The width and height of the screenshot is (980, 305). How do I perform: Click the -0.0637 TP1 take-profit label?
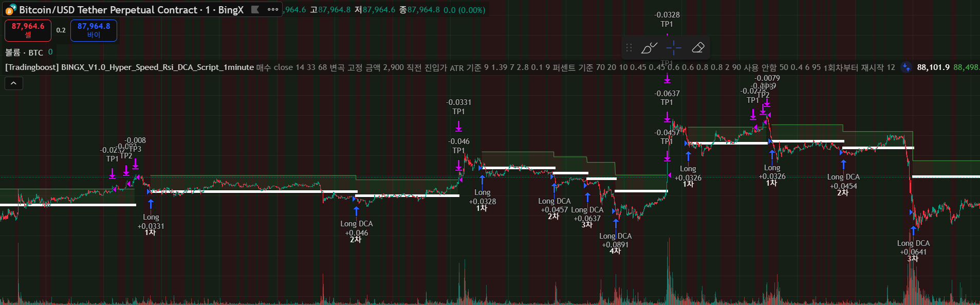(667, 98)
